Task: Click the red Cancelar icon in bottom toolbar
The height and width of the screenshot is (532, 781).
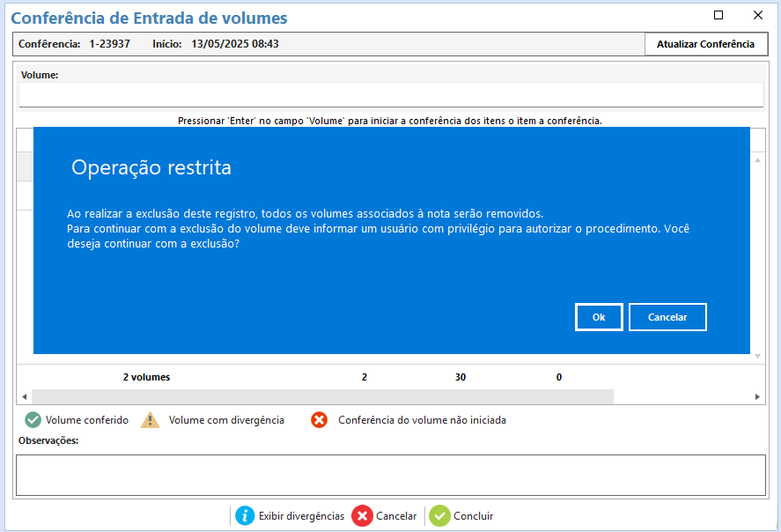Action: tap(362, 516)
